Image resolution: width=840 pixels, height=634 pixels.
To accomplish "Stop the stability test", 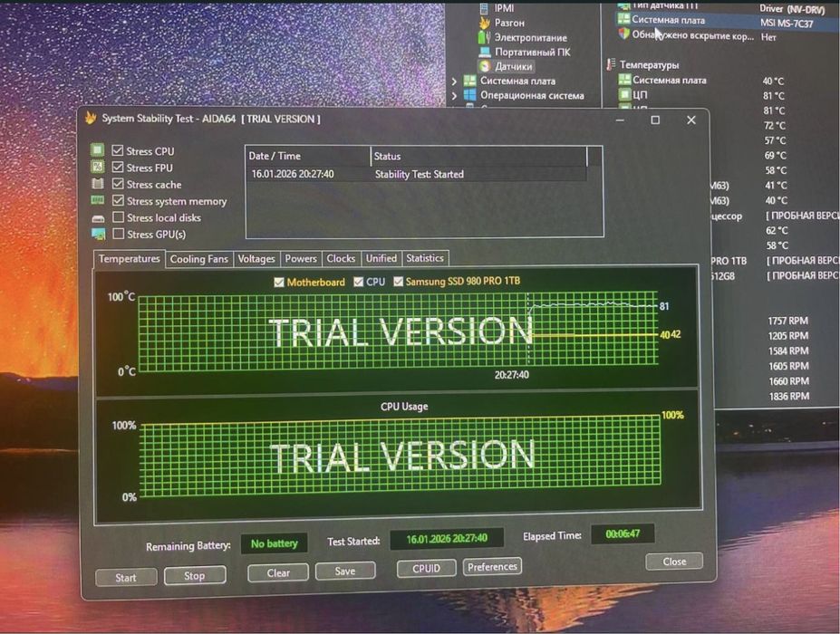I will tap(195, 576).
